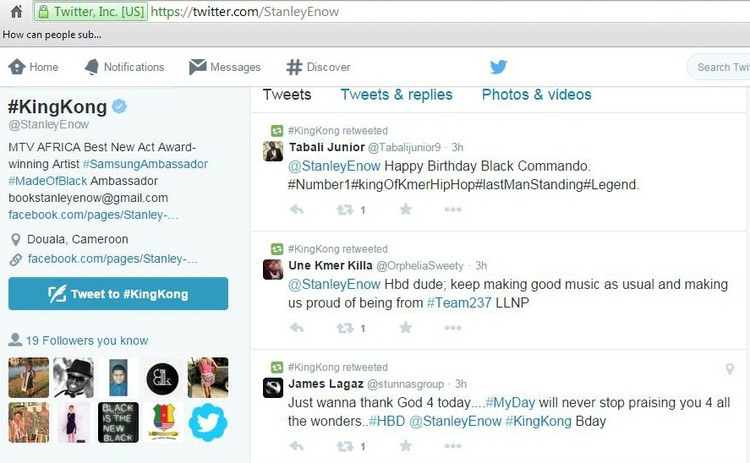This screenshot has height=463, width=750.
Task: Open James Lagaz's profile name
Action: coord(326,384)
